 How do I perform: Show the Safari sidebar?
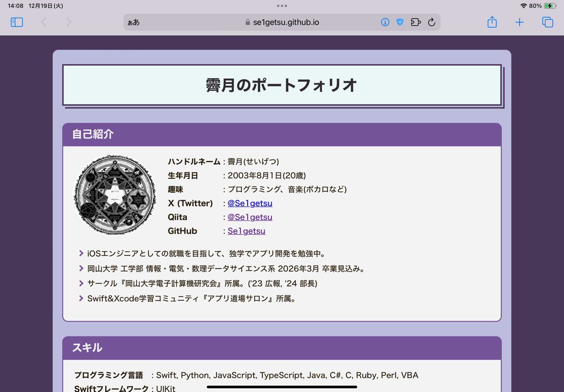tap(17, 22)
